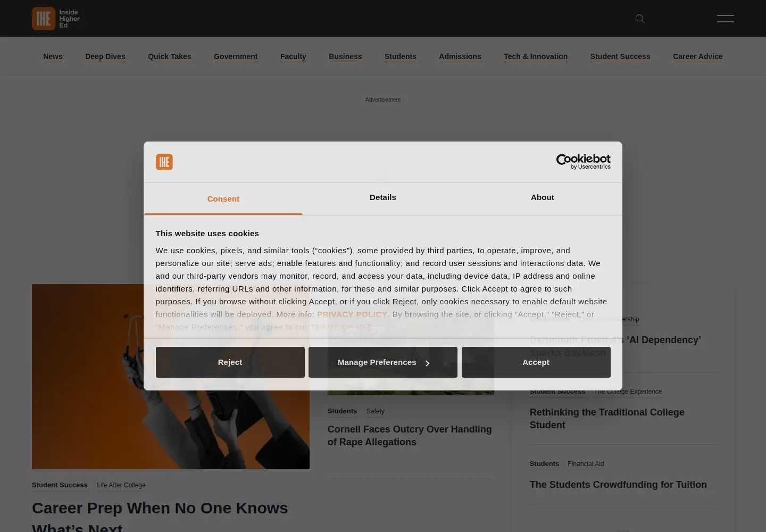Click 'This website uses cookies' heading
The width and height of the screenshot is (766, 532).
click(207, 234)
